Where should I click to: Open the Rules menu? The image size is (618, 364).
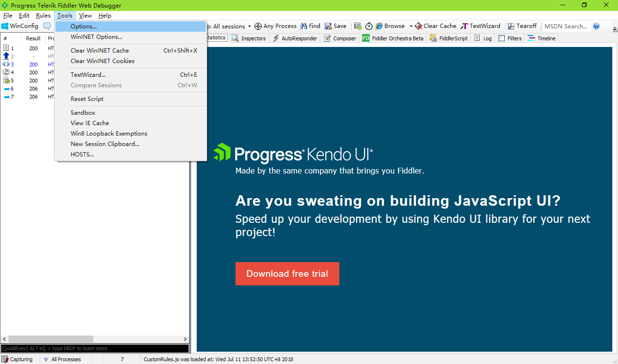pos(43,16)
